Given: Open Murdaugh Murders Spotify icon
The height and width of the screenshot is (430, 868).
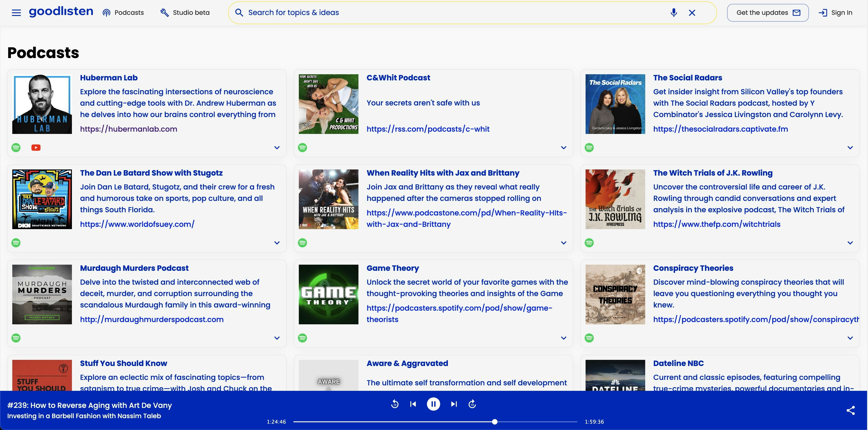Looking at the screenshot, I should click(x=16, y=338).
